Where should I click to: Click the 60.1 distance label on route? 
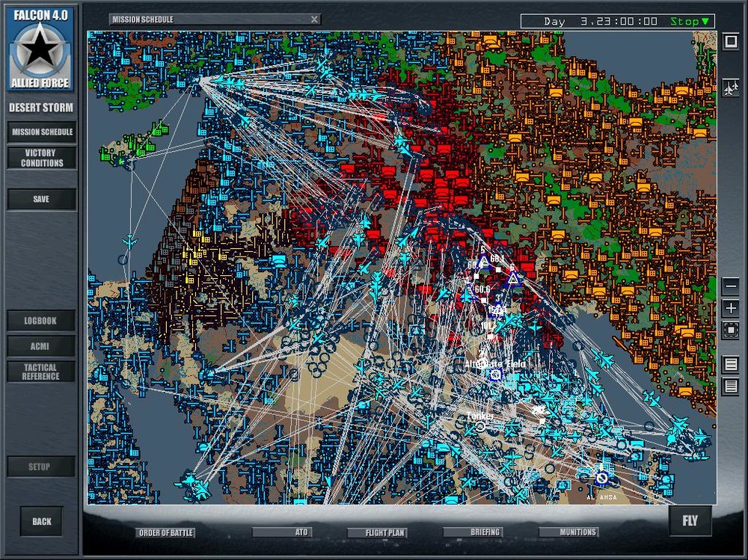497,259
